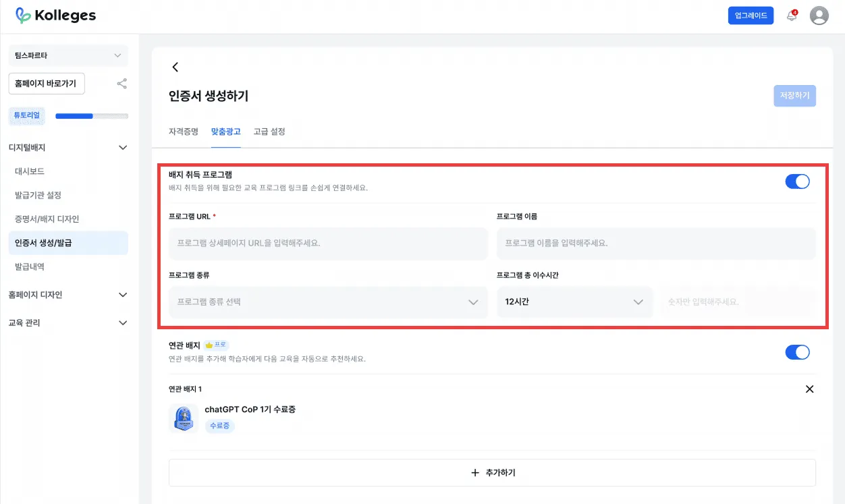Open the 팀스파르타 workspace dropdown
Image resolution: width=845 pixels, height=504 pixels.
(68, 55)
